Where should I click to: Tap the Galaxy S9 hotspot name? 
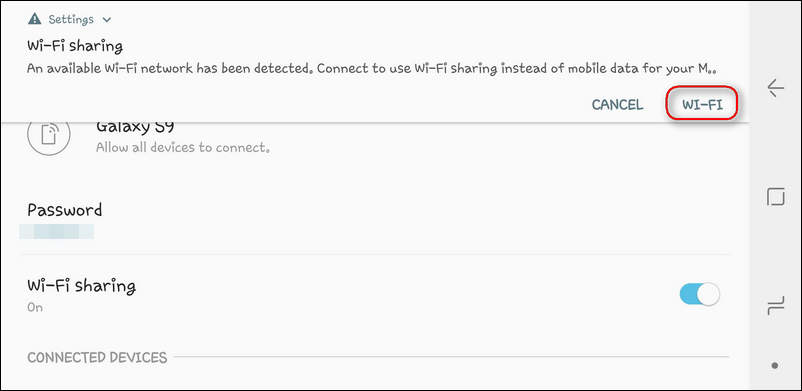[136, 126]
